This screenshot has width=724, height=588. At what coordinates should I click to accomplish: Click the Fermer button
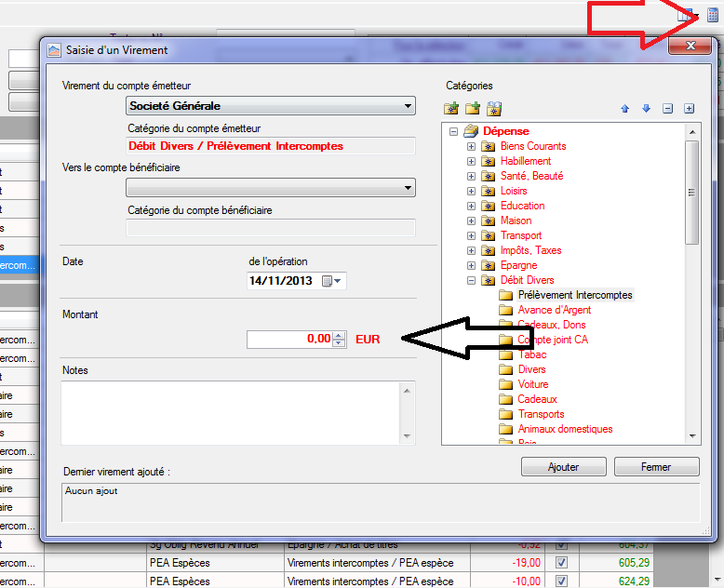[x=656, y=467]
